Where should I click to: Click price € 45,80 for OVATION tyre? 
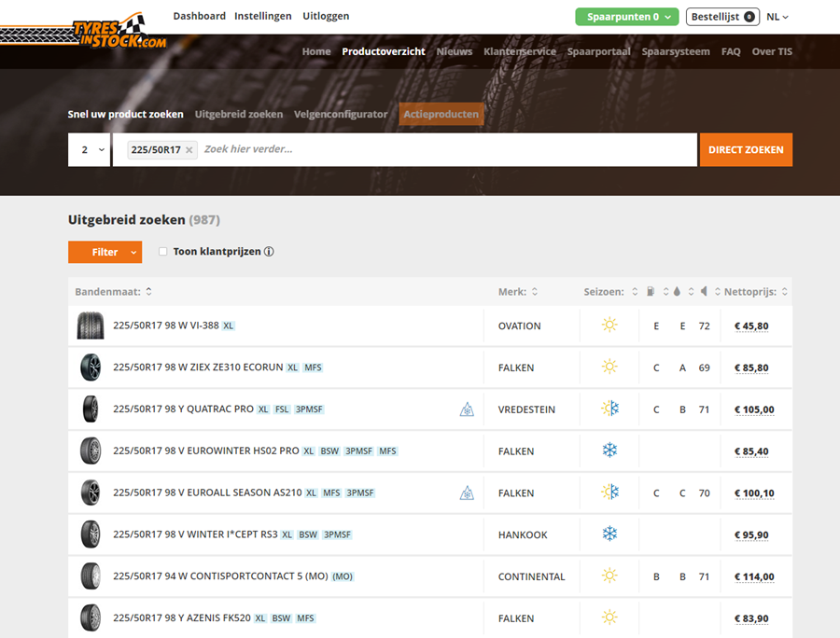tap(751, 326)
